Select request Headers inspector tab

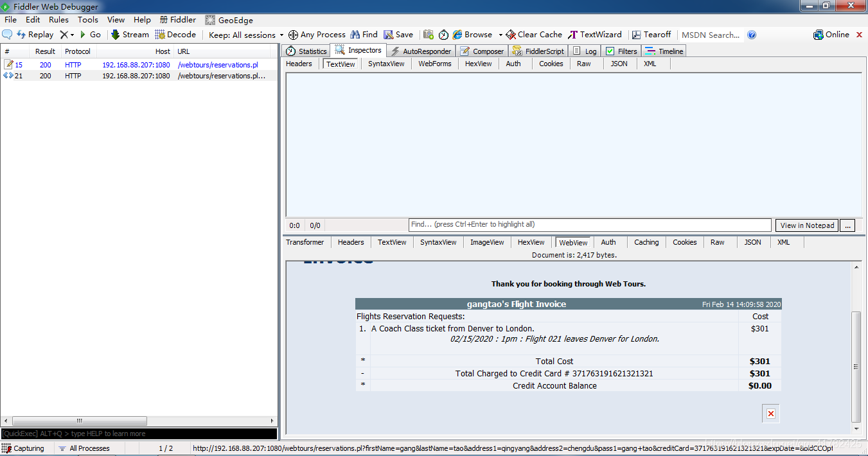tap(299, 64)
